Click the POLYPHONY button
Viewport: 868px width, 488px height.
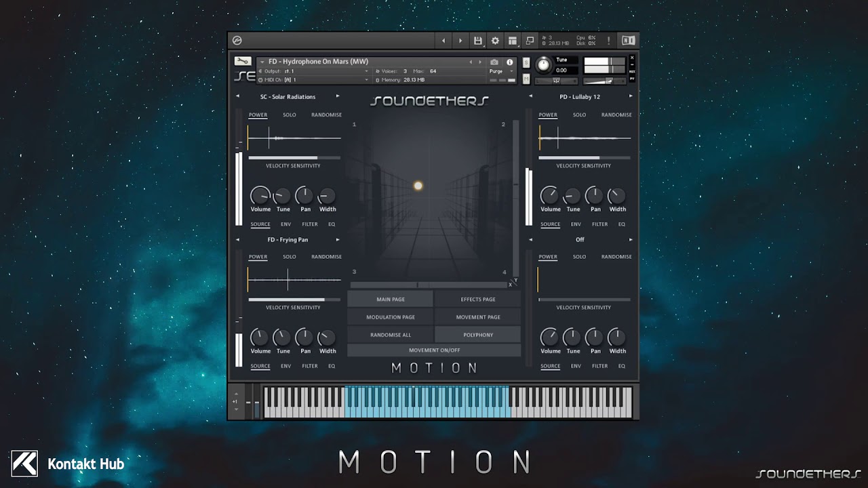pos(478,335)
